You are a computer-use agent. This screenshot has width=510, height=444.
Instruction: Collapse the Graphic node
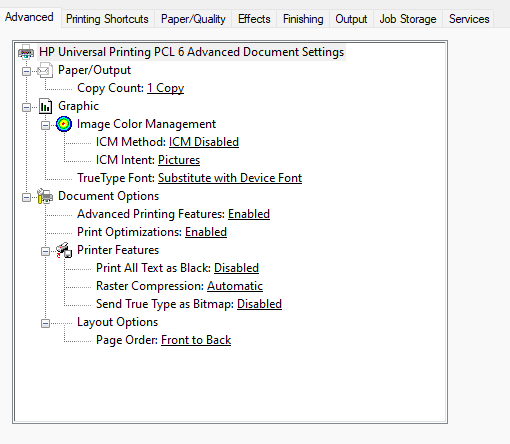(26, 107)
